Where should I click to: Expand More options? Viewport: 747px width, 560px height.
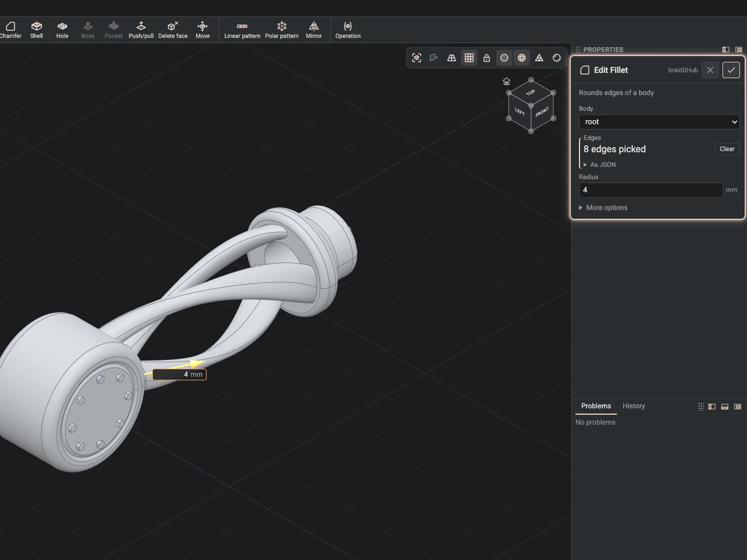point(603,208)
